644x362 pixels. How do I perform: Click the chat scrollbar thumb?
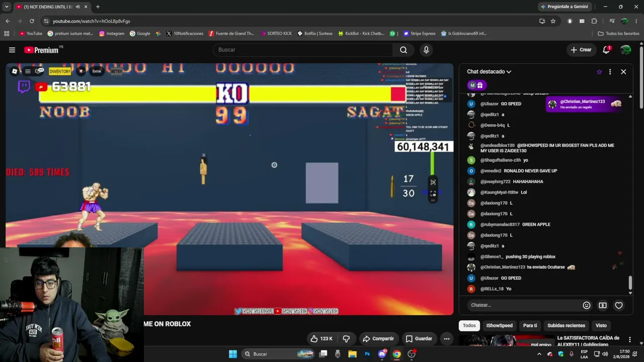tap(630, 283)
